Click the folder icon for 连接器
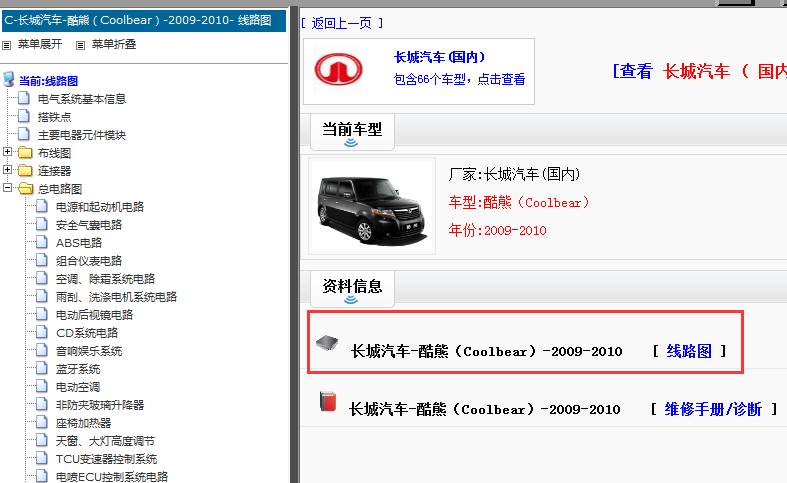This screenshot has height=483, width=787. 25,171
